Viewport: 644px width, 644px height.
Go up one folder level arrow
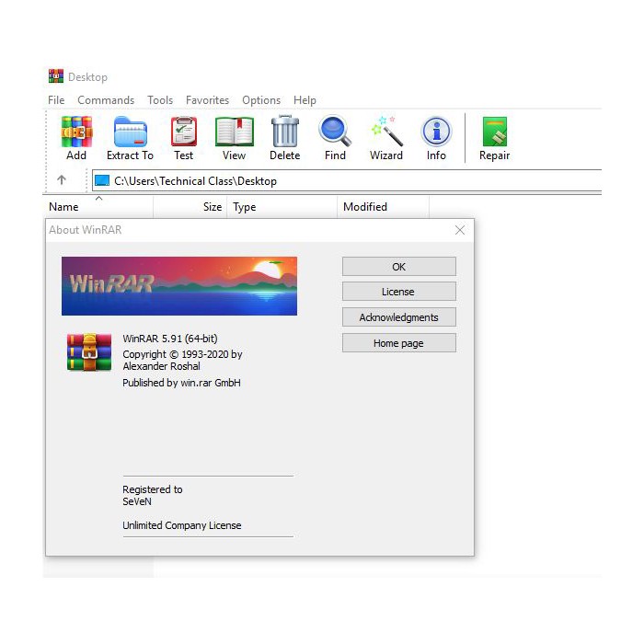[x=62, y=180]
